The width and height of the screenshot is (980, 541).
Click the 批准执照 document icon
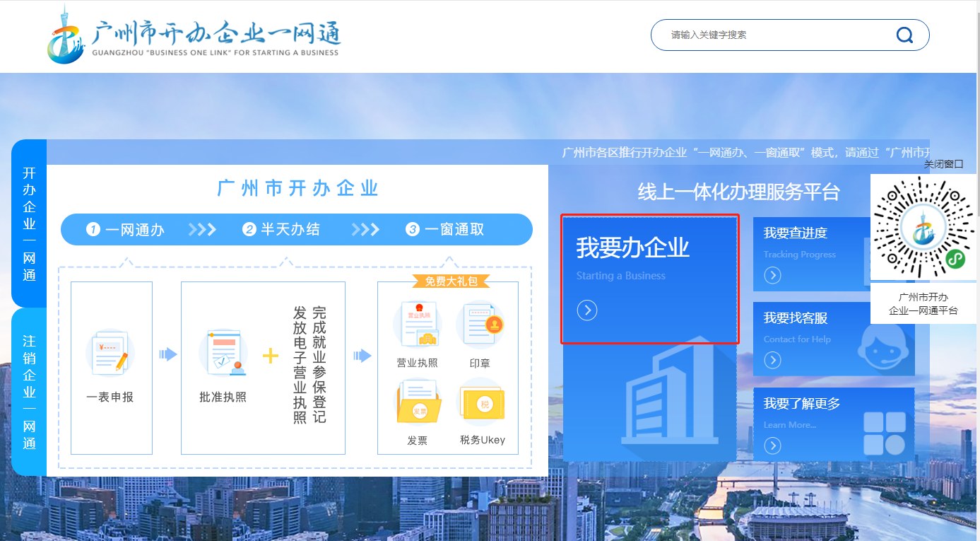coord(223,353)
